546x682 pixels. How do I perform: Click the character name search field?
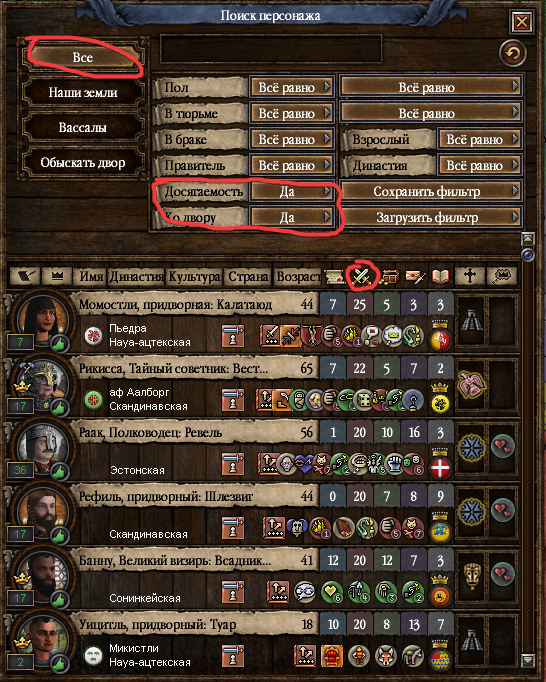tap(271, 49)
